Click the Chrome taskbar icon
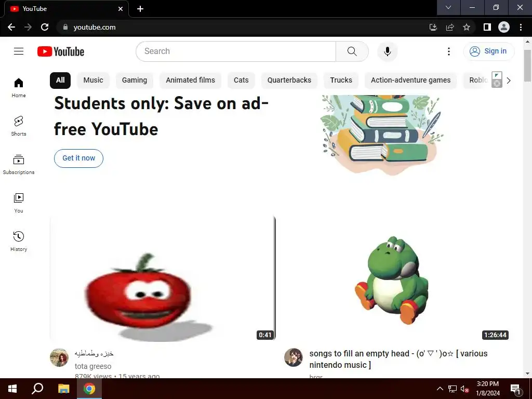Viewport: 532px width, 399px height. pos(89,389)
